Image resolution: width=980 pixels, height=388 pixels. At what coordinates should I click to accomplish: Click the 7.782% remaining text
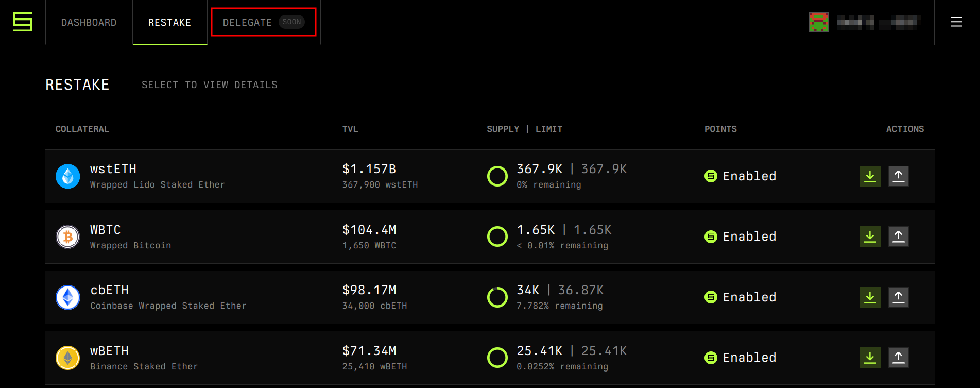coord(560,306)
